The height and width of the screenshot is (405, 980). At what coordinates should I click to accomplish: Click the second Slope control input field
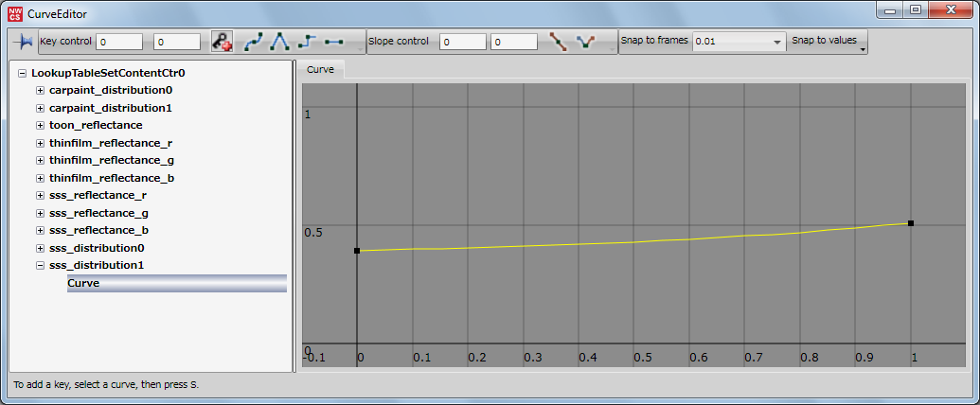coord(514,42)
